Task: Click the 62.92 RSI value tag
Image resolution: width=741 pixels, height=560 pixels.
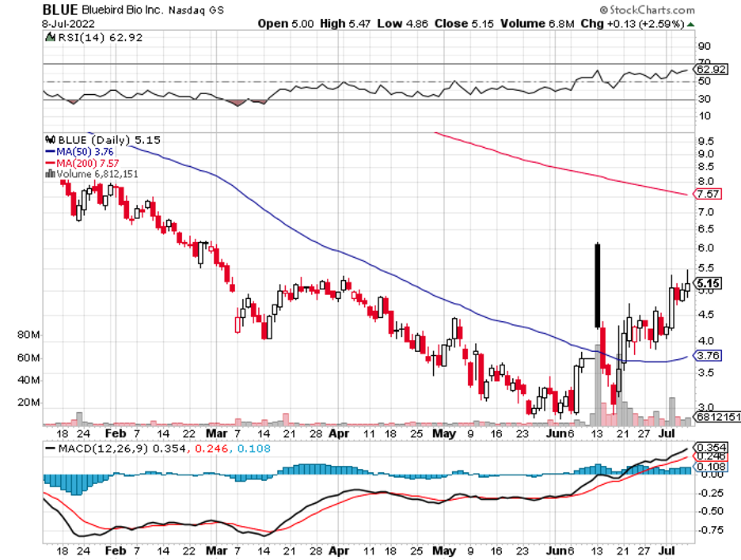Action: [x=711, y=70]
